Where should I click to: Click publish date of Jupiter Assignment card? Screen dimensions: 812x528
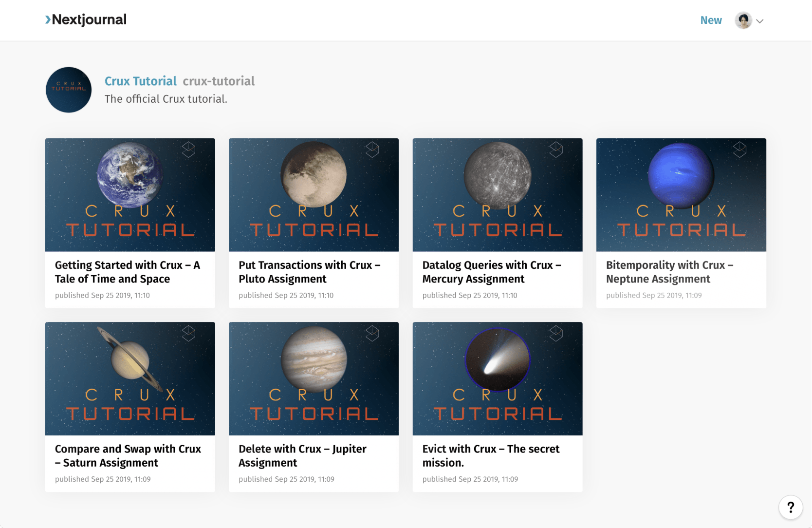point(286,479)
